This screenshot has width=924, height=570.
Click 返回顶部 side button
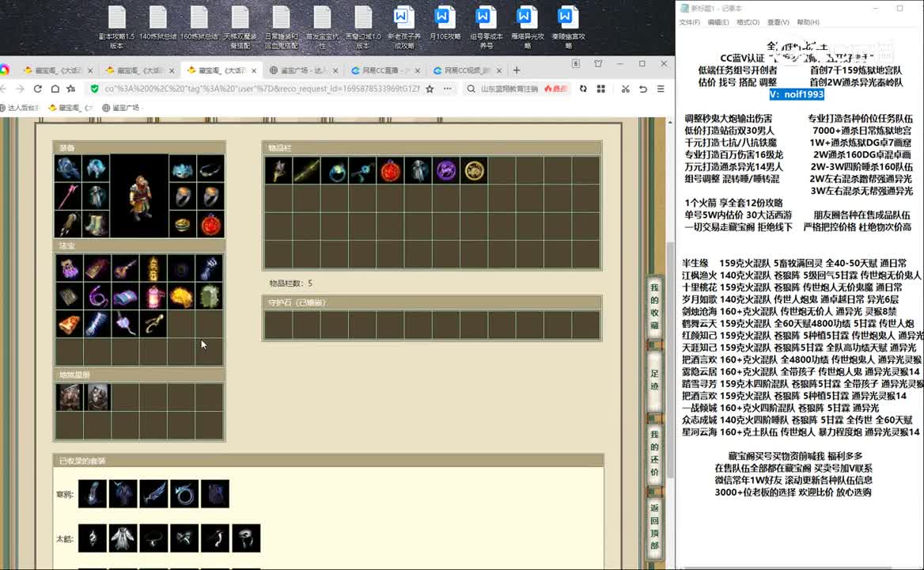pyautogui.click(x=654, y=526)
